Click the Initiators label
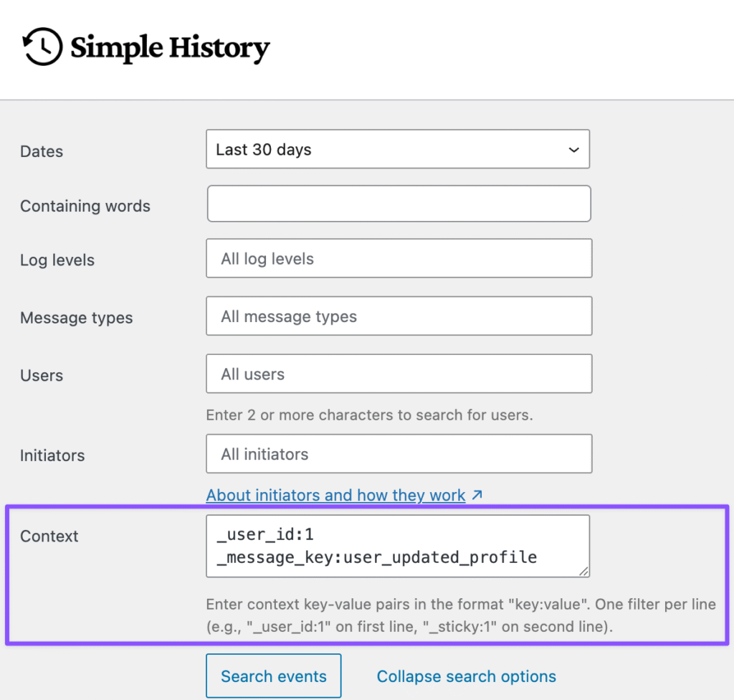This screenshot has height=700, width=734. point(52,455)
